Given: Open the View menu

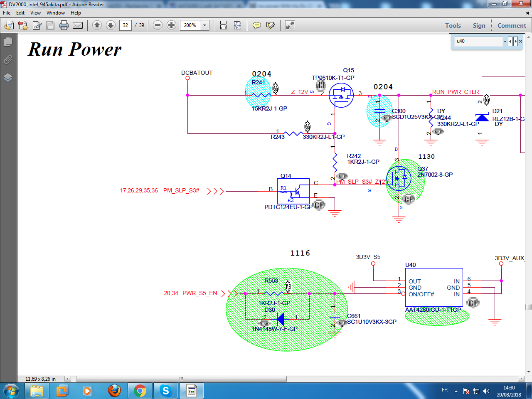Looking at the screenshot, I should coord(35,13).
